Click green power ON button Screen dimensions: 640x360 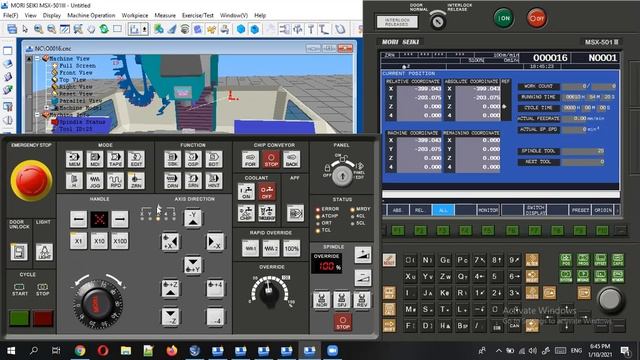pyautogui.click(x=504, y=18)
